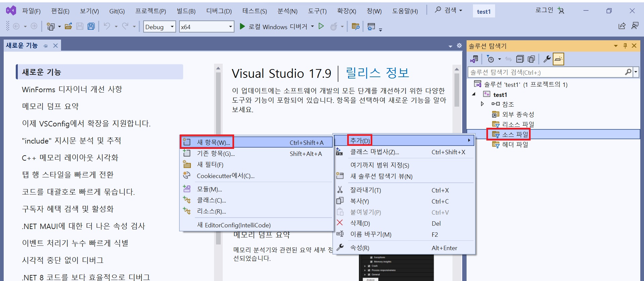The height and width of the screenshot is (281, 644).
Task: Click the navigate forward arrow icon
Action: tap(34, 26)
